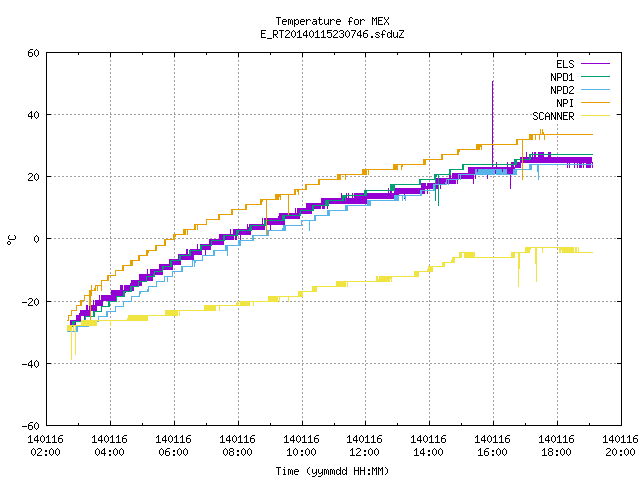Click the x-axis label '140116 20:00'
The height and width of the screenshot is (480, 640).
point(620,446)
